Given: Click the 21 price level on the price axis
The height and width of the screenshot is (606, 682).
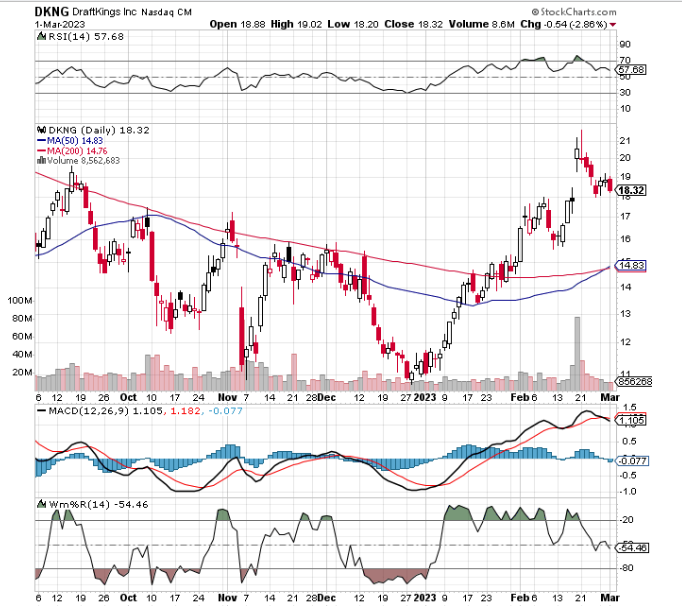Looking at the screenshot, I should coord(625,141).
